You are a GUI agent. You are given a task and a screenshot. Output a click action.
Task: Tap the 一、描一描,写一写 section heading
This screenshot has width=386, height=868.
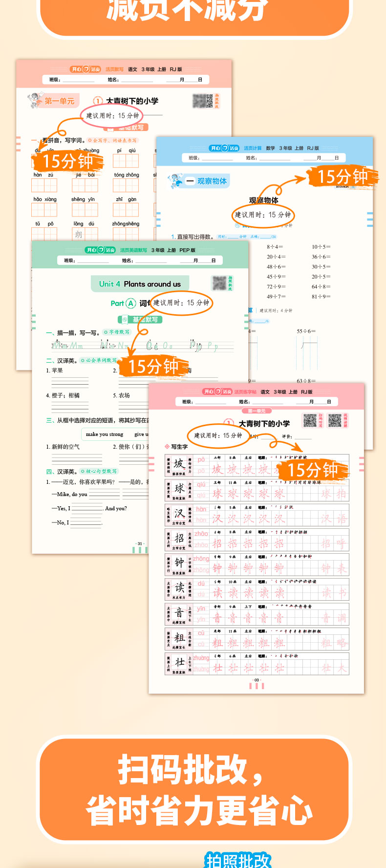click(x=73, y=333)
